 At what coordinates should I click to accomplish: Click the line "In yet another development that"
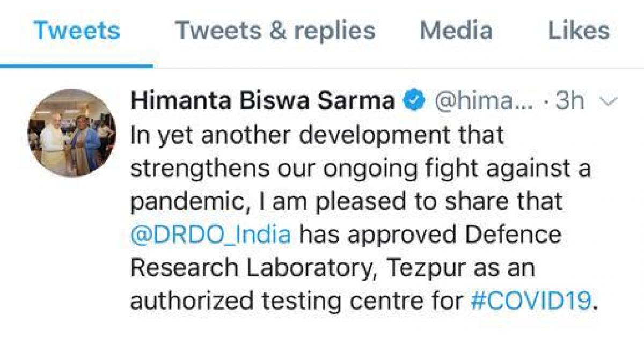coord(317,135)
